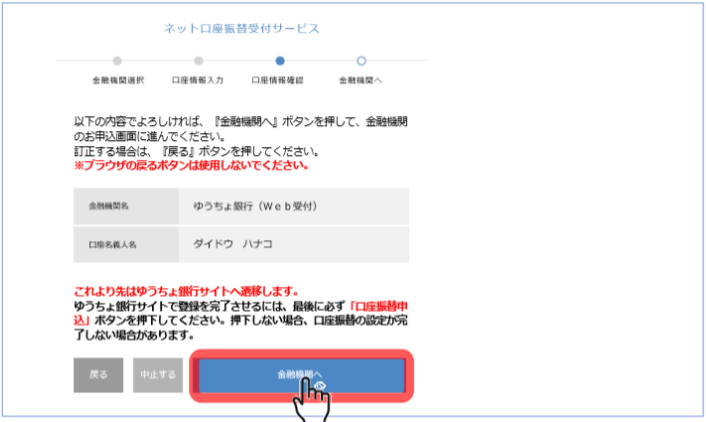The image size is (706, 422).
Task: Click the 中止する button
Action: 158,375
